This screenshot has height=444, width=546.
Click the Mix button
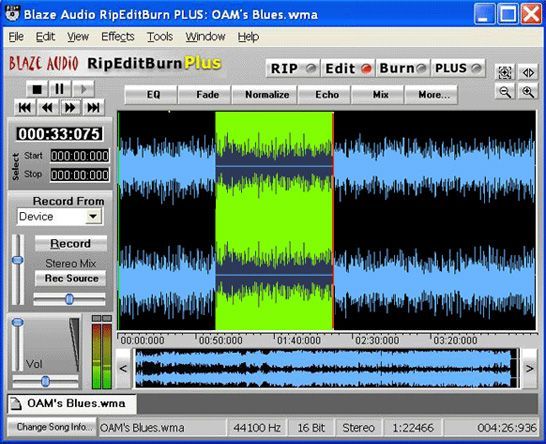coord(378,94)
